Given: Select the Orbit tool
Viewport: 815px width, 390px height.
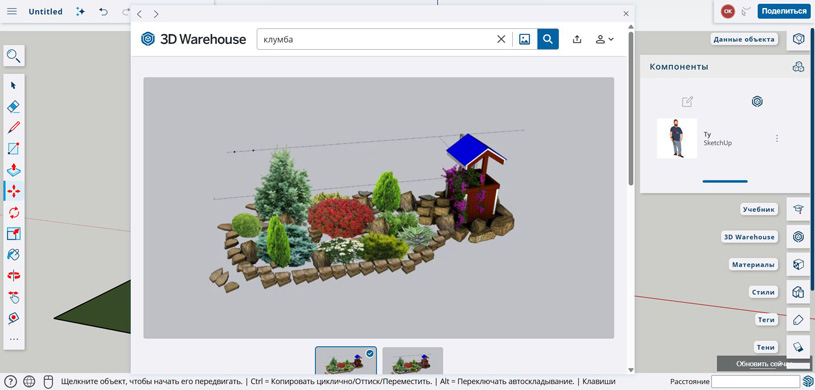Looking at the screenshot, I should 14,276.
